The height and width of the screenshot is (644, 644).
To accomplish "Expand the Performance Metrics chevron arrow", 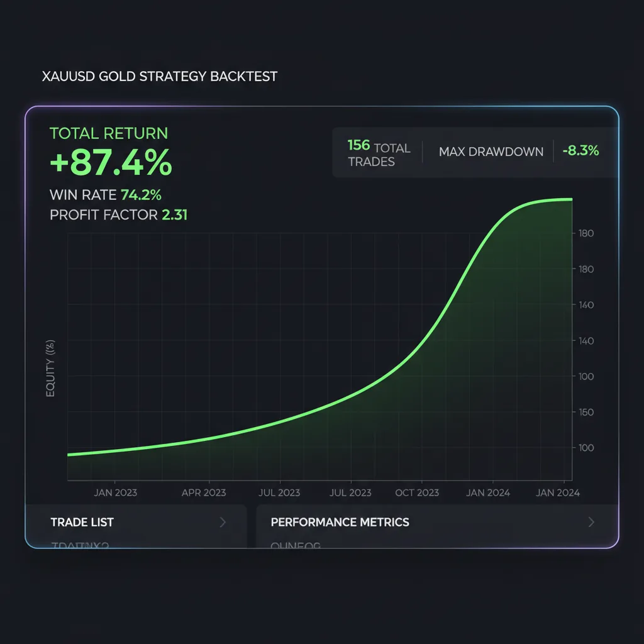I will tap(591, 522).
